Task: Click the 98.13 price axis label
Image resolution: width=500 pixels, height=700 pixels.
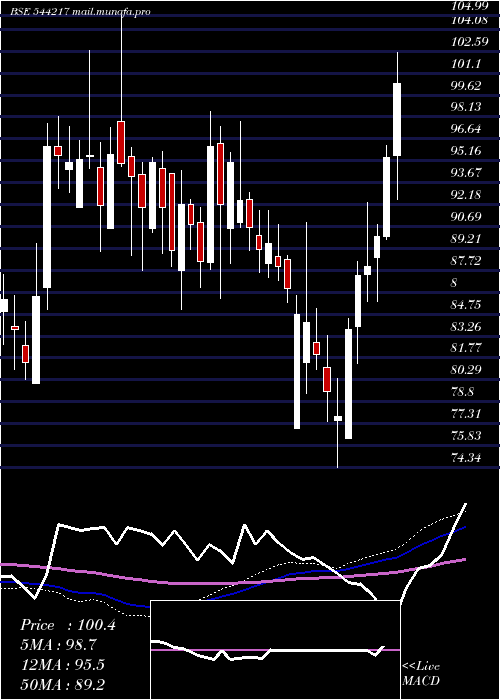Action: [x=466, y=106]
